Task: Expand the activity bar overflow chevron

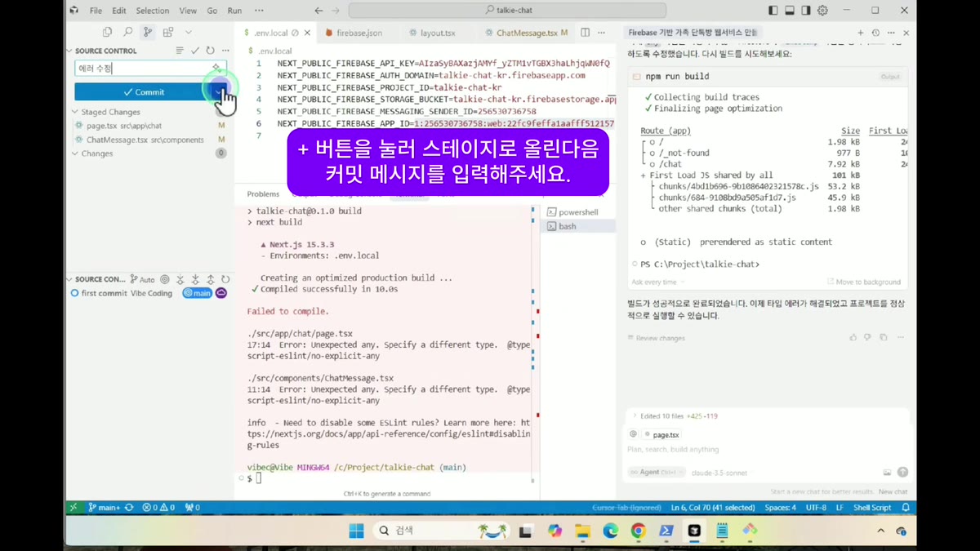Action: point(189,32)
